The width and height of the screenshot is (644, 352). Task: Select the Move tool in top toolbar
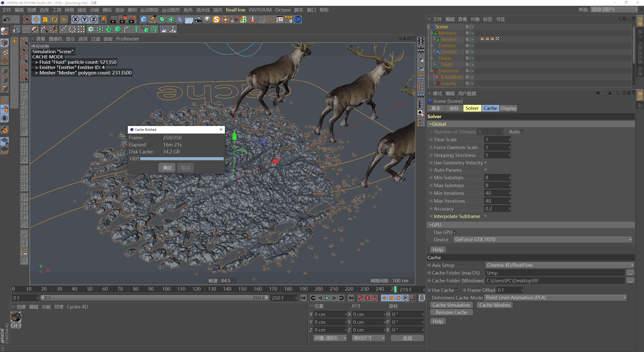click(x=36, y=19)
